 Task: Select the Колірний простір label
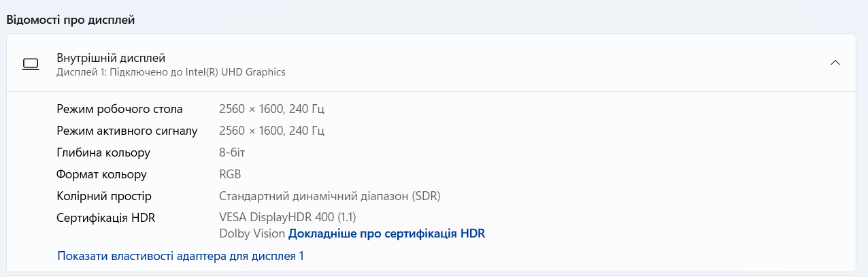pyautogui.click(x=104, y=196)
